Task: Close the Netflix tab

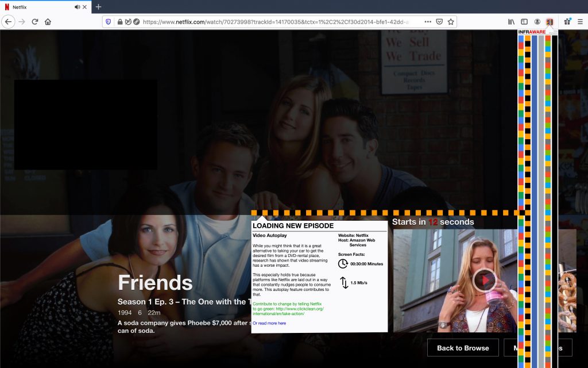Action: coord(85,7)
